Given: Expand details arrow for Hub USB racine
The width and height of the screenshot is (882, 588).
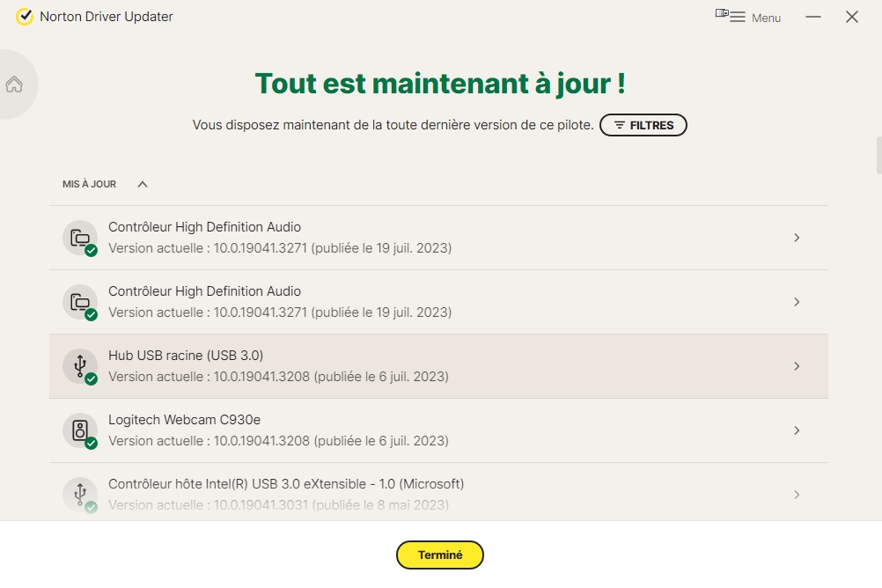Looking at the screenshot, I should (797, 366).
